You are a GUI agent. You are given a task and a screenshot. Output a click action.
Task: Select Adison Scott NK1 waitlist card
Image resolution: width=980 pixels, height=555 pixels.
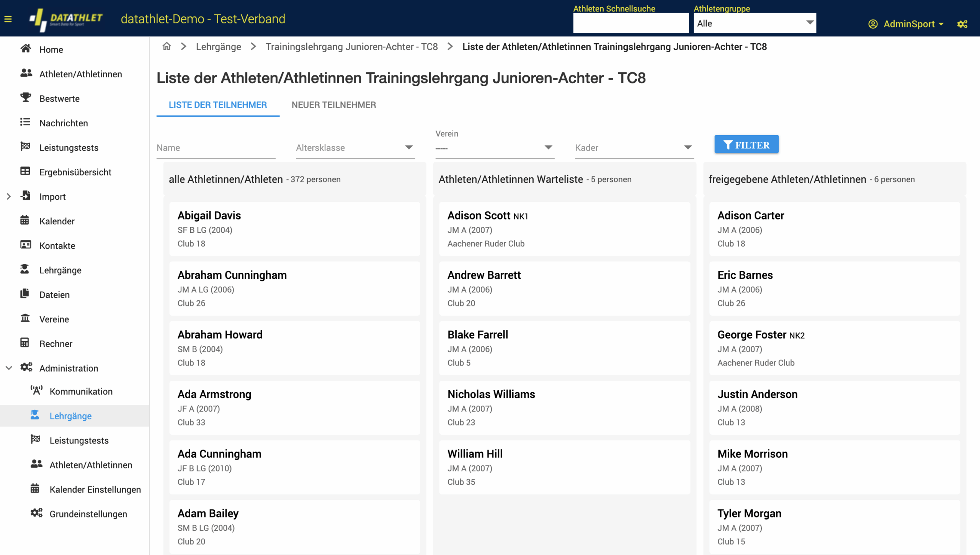tap(565, 229)
